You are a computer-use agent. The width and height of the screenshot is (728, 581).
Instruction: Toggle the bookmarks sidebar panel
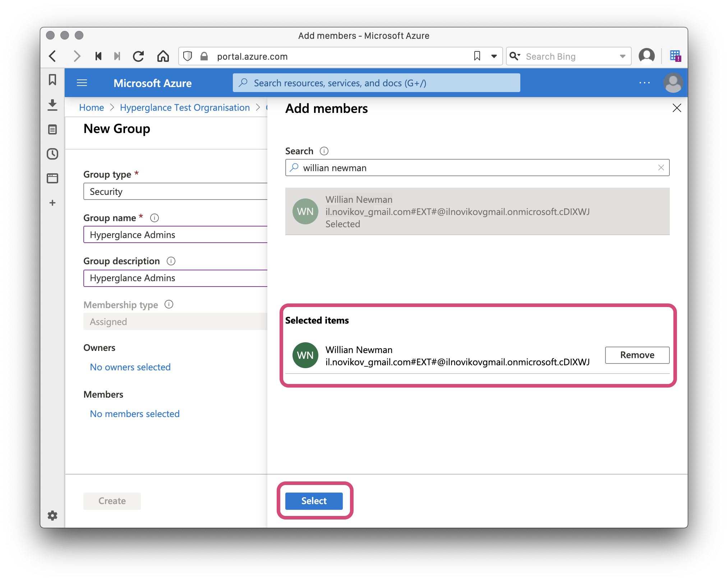coord(52,81)
